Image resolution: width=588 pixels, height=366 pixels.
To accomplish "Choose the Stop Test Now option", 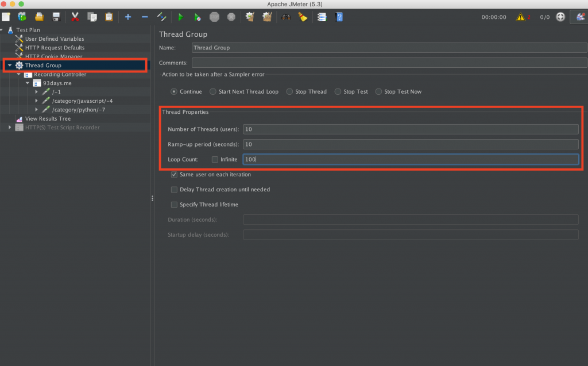I will point(378,91).
